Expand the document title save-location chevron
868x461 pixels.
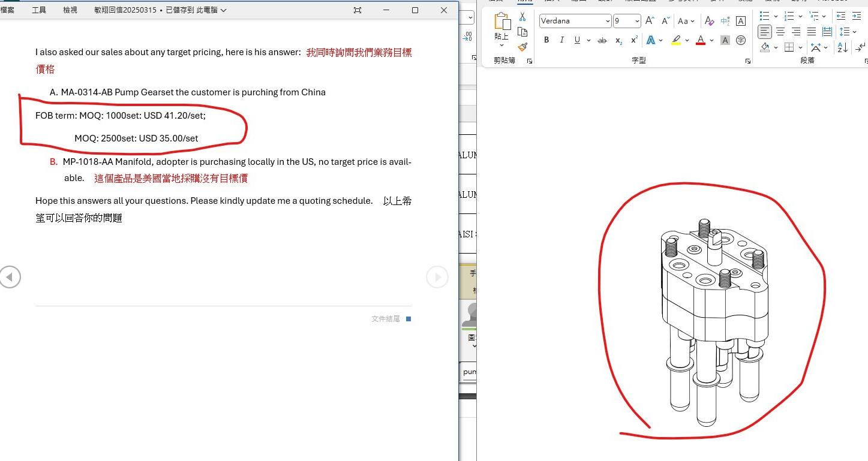(x=223, y=10)
